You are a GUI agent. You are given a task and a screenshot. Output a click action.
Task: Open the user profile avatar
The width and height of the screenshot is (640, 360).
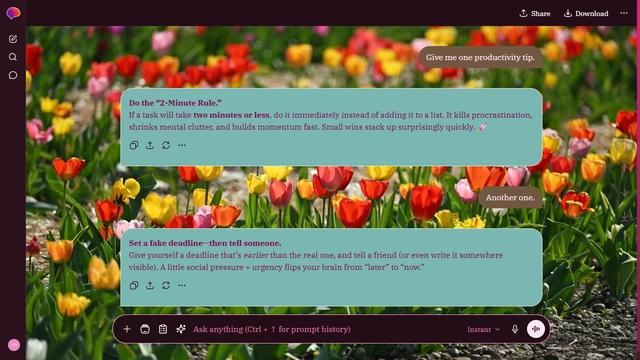14,345
